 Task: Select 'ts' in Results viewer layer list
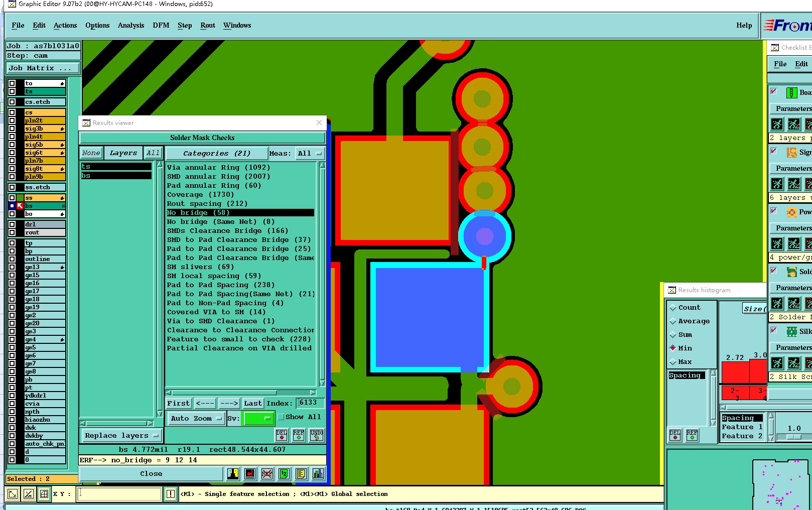pos(116,167)
